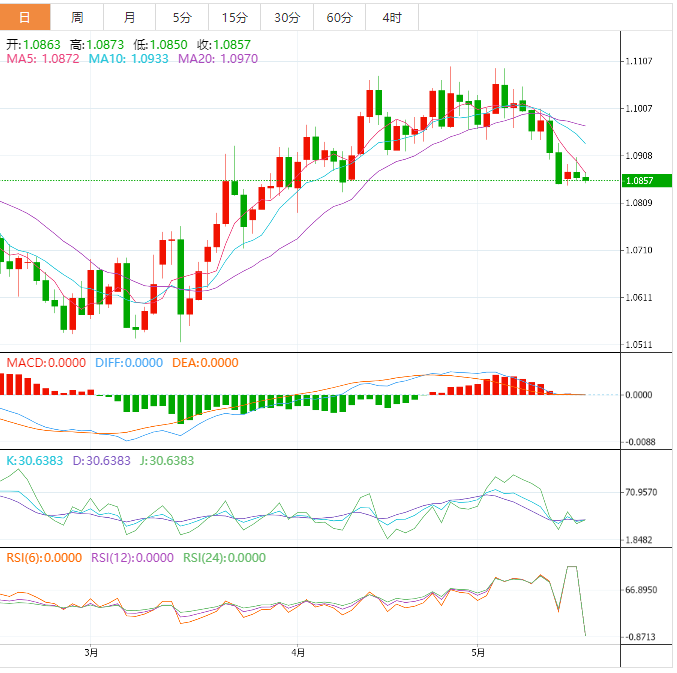Click the 4月 date axis marker
The height and width of the screenshot is (673, 677).
point(297,653)
